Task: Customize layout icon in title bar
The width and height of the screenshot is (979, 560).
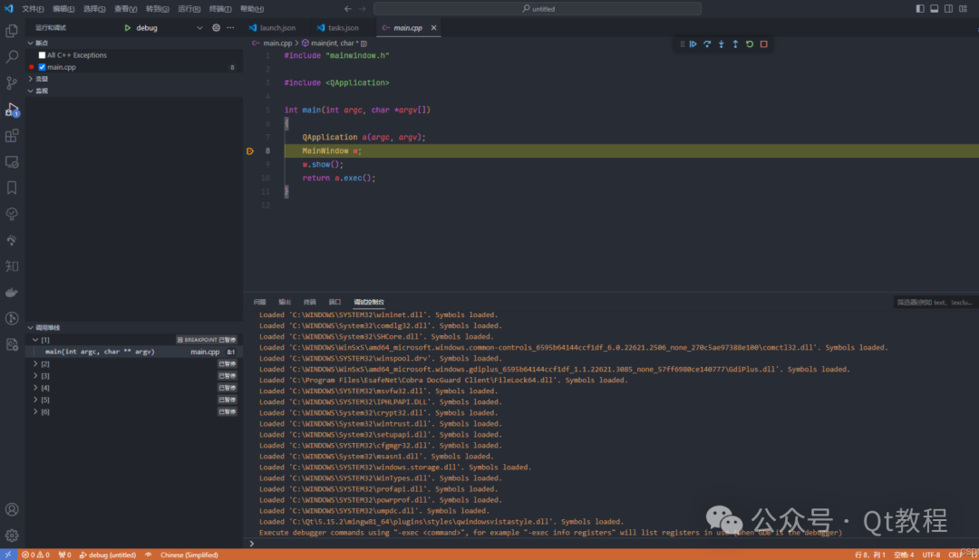Action: click(x=963, y=9)
